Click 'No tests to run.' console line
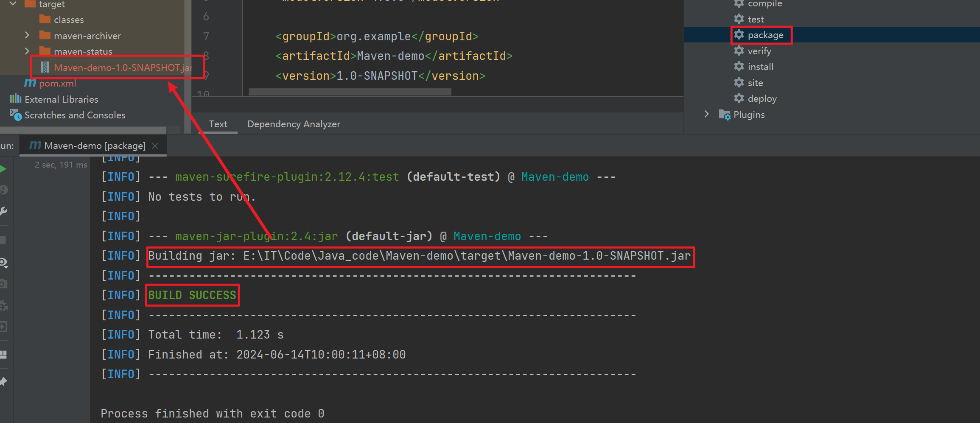Screen dimensions: 980x423 [202, 197]
